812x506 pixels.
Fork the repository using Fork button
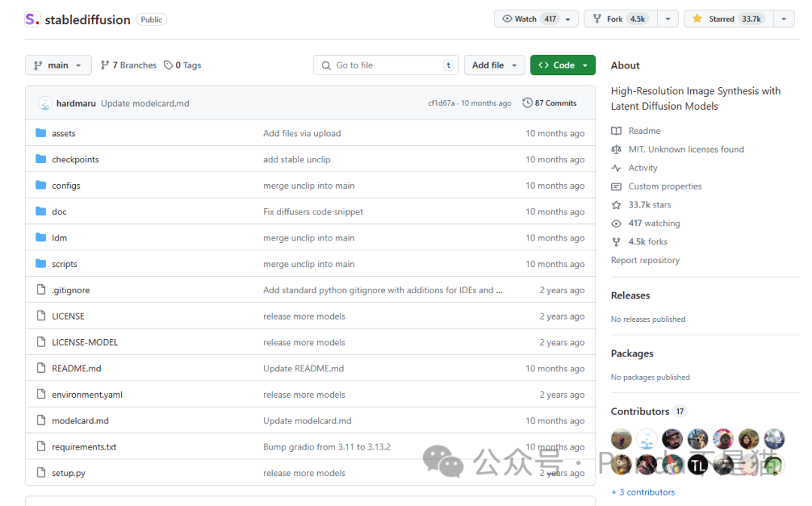pos(621,19)
